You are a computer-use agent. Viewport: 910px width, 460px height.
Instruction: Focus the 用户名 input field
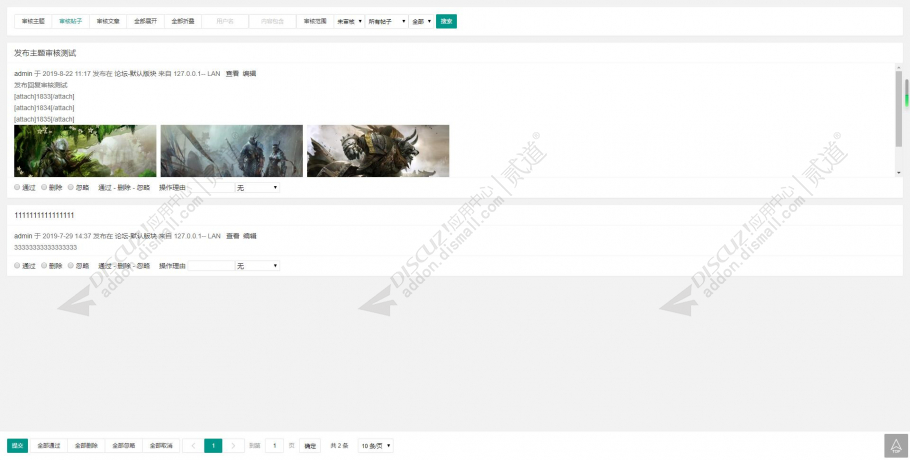coord(225,21)
